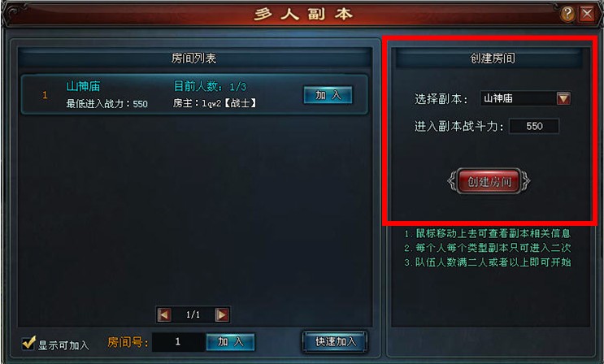Edit the 进入副本战斗力 value field
The image size is (604, 364).
(534, 126)
